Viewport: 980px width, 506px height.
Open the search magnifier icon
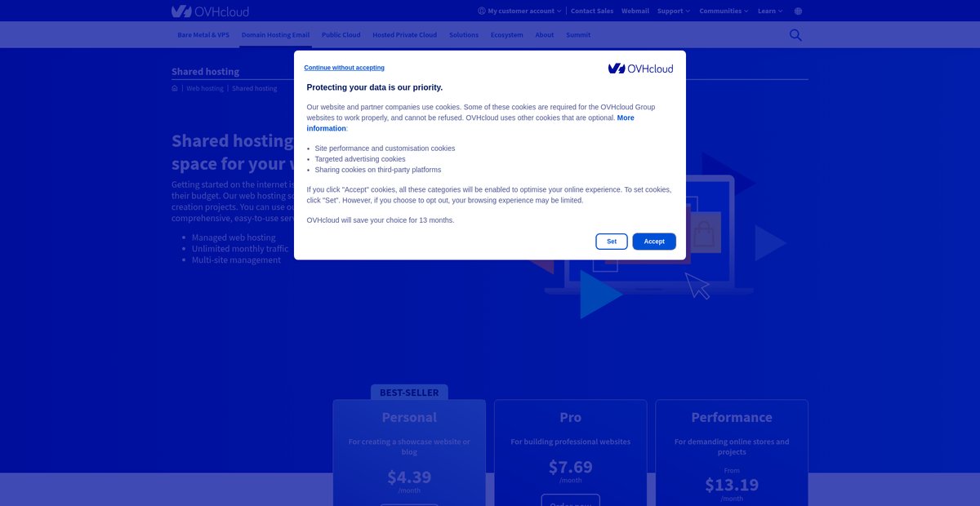795,35
